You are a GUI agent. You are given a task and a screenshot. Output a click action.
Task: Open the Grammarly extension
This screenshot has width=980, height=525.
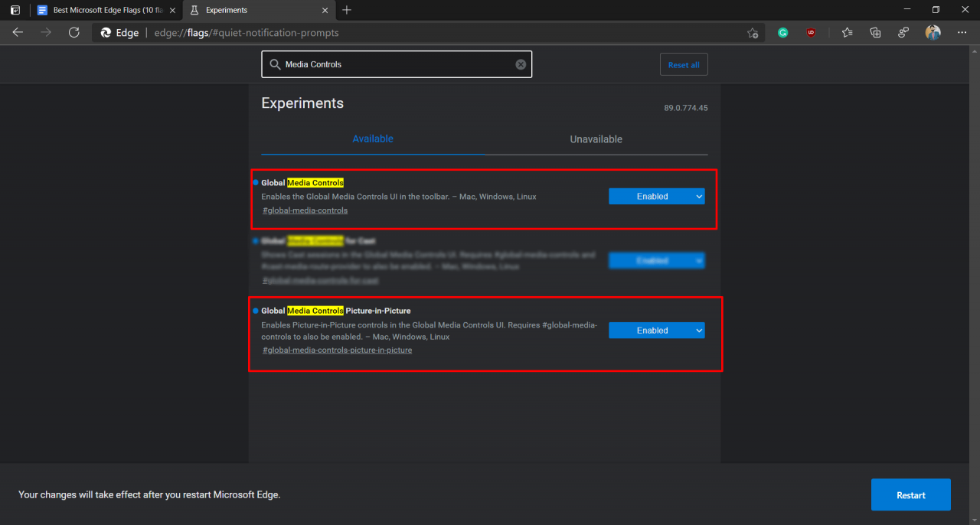tap(782, 32)
